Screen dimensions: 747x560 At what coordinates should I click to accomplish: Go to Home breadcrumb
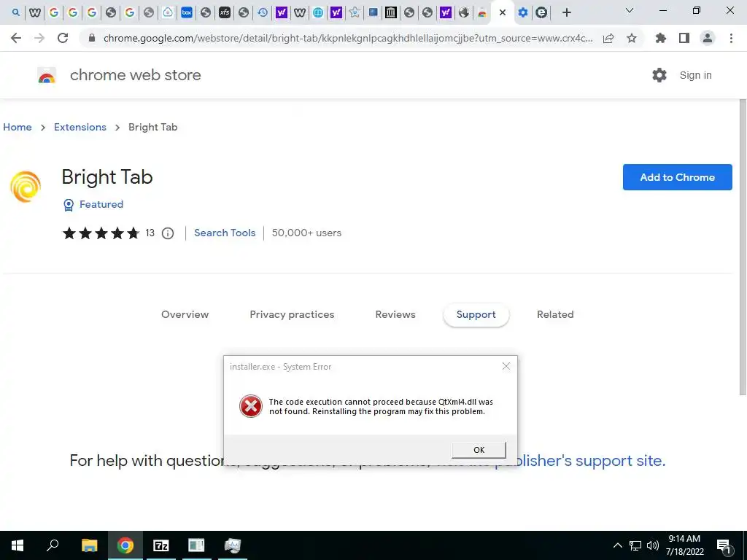tap(18, 127)
